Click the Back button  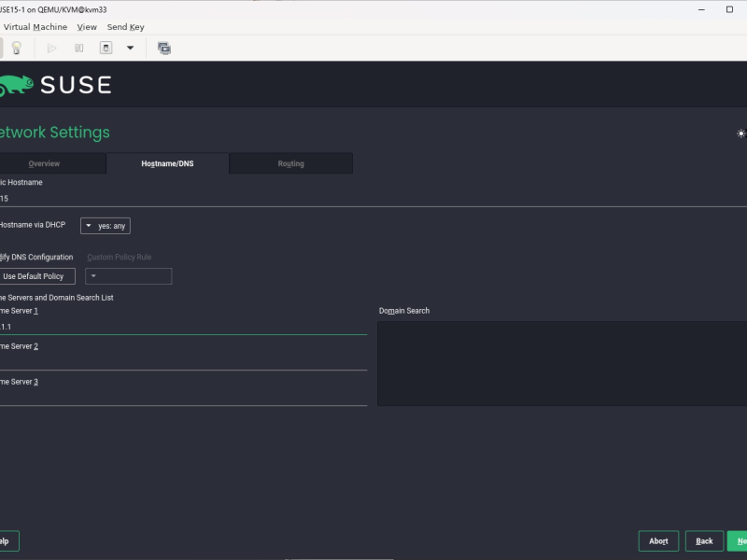click(704, 541)
